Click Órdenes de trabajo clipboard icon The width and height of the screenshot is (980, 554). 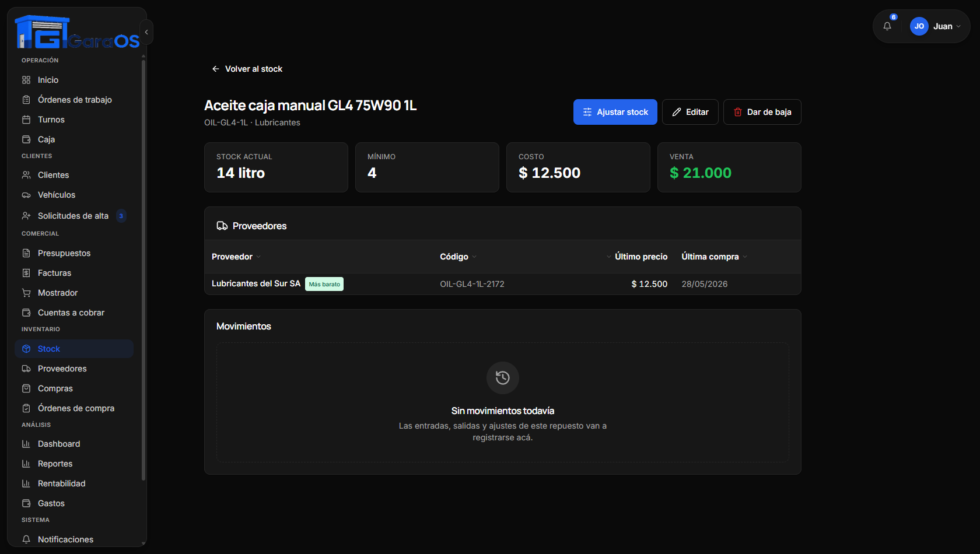26,100
